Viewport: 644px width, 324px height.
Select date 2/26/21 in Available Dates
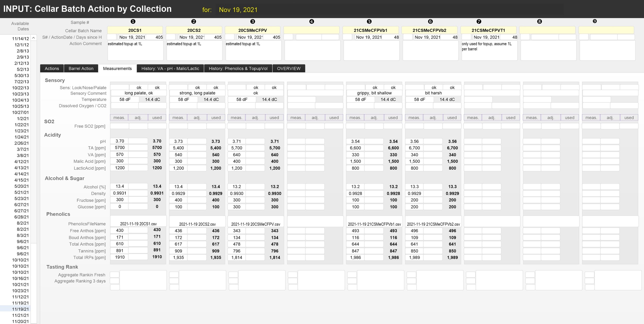pos(22,143)
